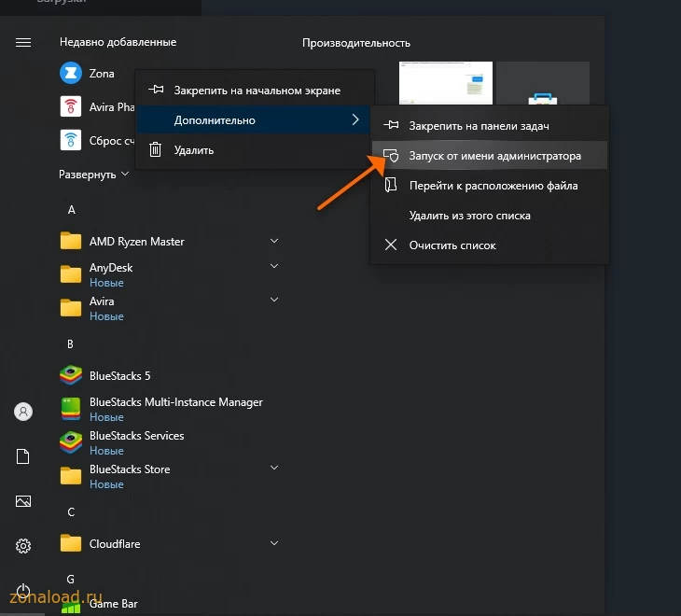Open Pictures from the sidebar icon

pos(23,501)
